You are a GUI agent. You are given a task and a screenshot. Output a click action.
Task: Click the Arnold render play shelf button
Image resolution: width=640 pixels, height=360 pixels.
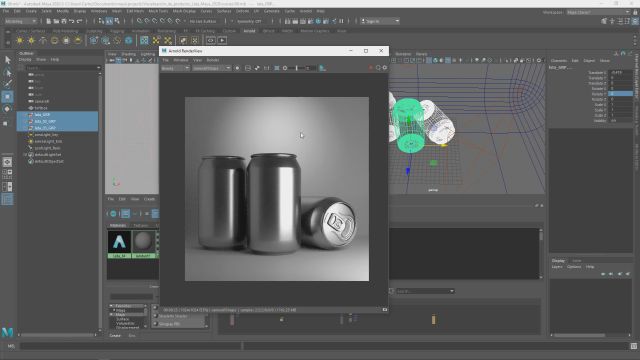pos(222,40)
